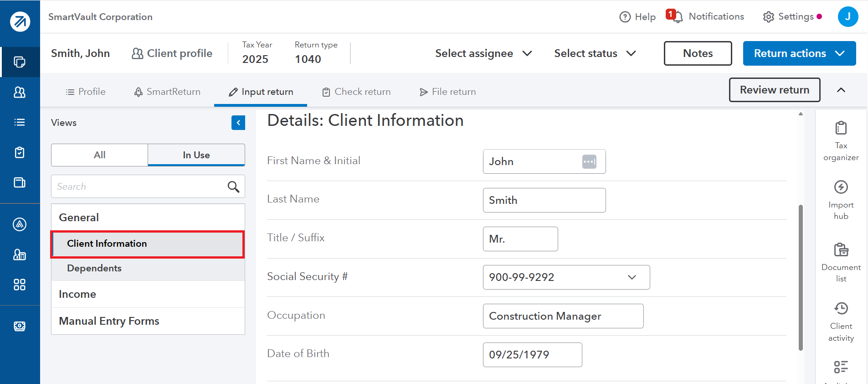Click the SmartVault logo icon

click(x=20, y=21)
